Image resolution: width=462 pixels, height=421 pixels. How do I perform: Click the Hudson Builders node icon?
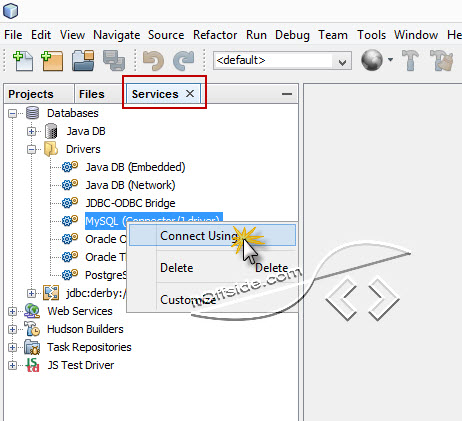click(32, 329)
